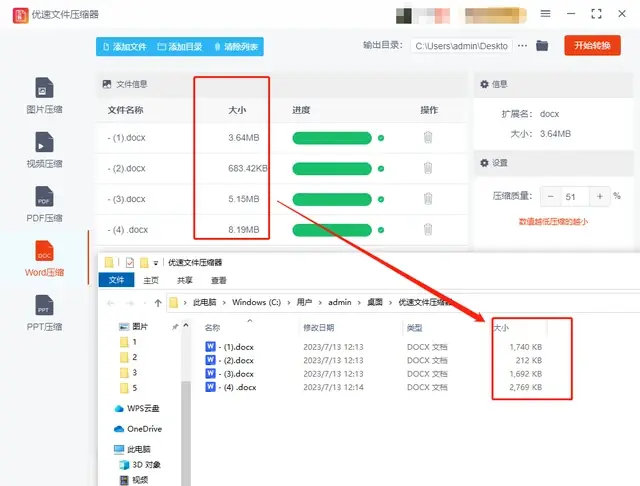
Task: Click the Explorer up-one-level arrow
Action: pyautogui.click(x=158, y=303)
